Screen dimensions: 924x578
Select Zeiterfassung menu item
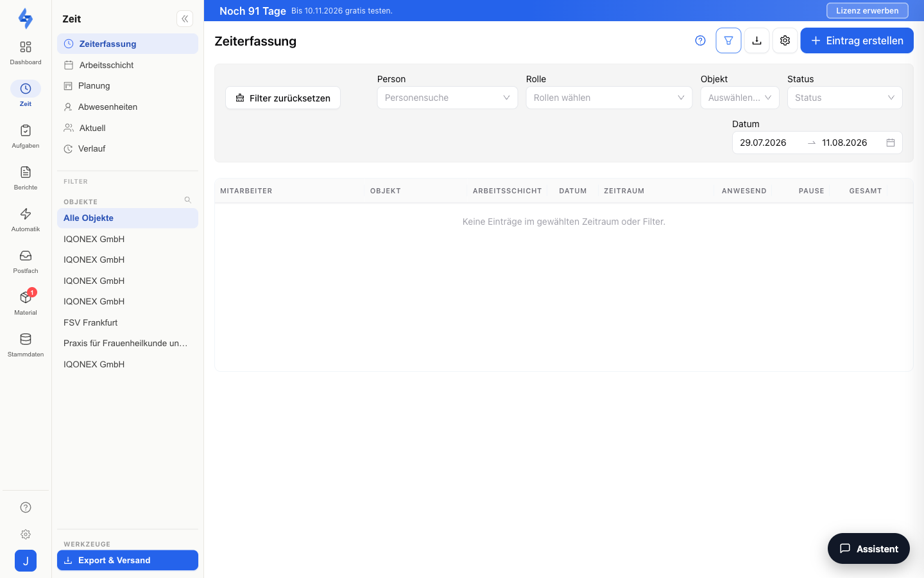128,44
